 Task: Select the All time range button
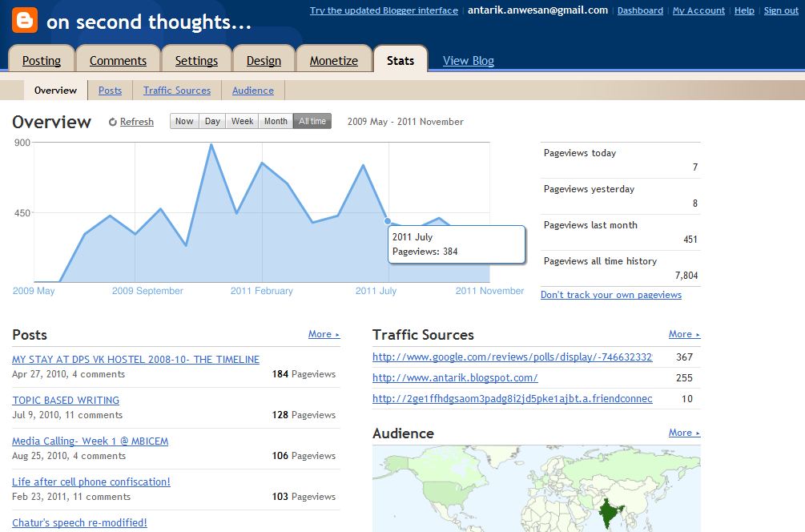pos(312,121)
